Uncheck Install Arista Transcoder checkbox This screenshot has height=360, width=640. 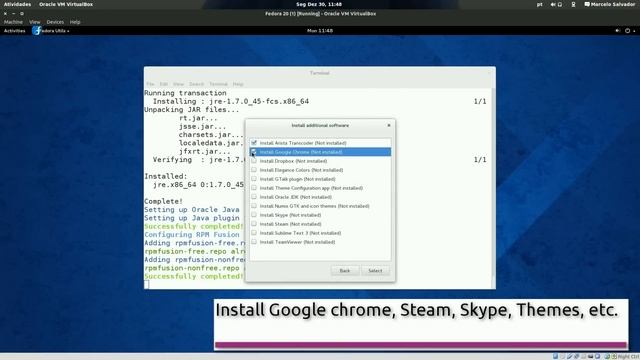[x=254, y=143]
